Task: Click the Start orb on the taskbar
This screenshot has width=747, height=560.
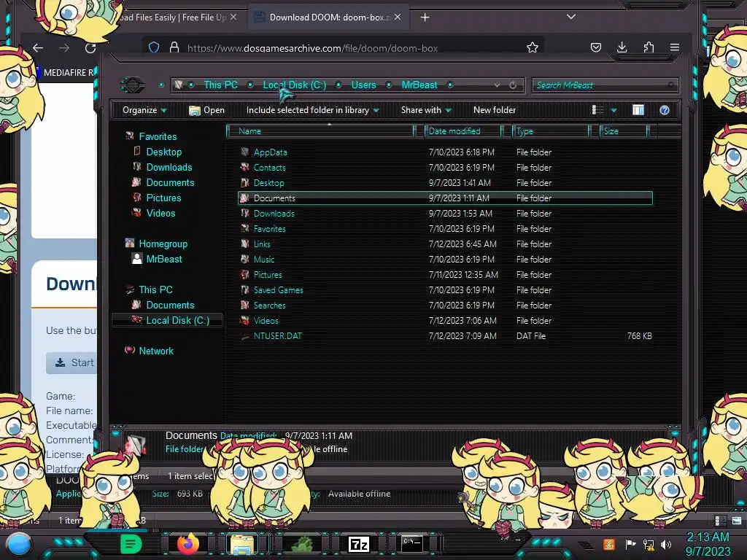Action: (x=18, y=544)
